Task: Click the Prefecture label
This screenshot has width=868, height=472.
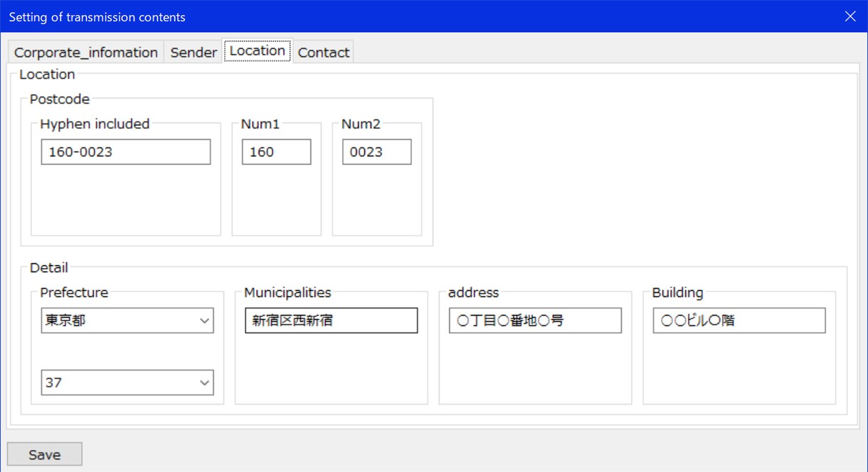Action: click(x=74, y=292)
